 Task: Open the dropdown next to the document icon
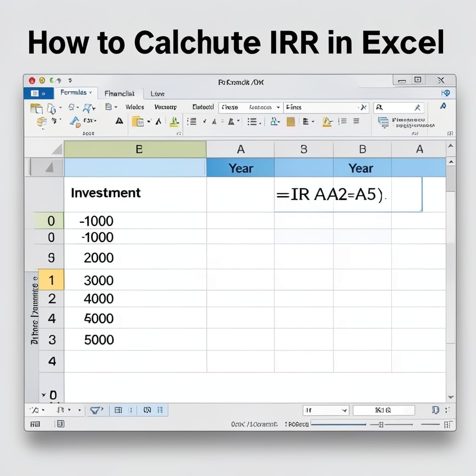coord(116,107)
